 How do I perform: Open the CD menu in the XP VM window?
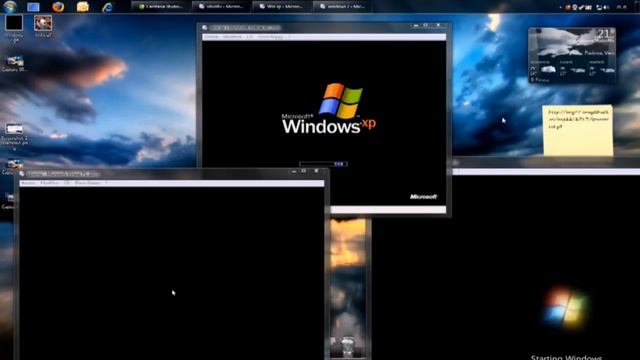(x=249, y=37)
